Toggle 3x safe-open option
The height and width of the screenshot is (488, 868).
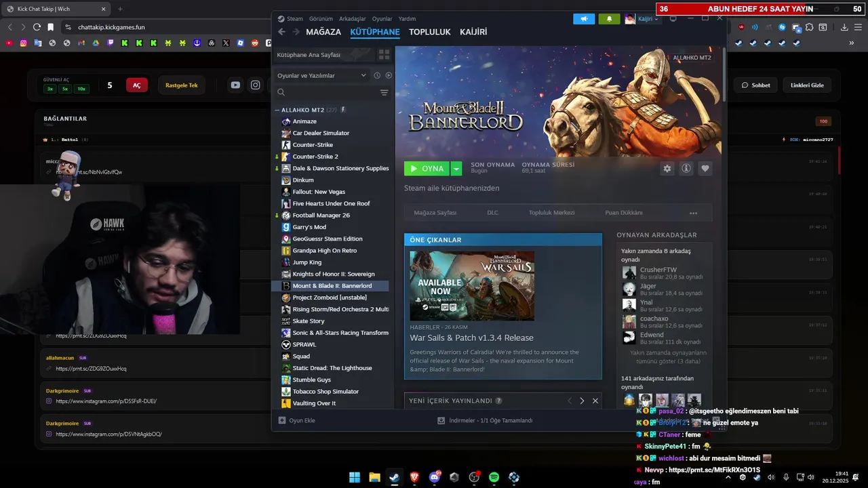tap(50, 89)
